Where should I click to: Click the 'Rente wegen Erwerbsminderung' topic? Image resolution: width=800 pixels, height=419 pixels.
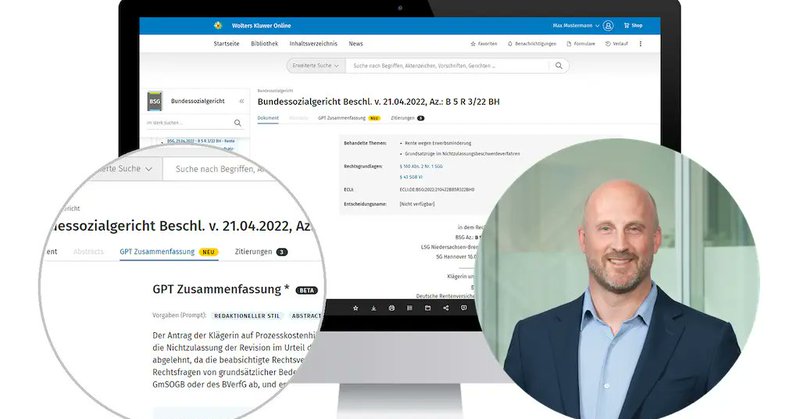coord(438,143)
